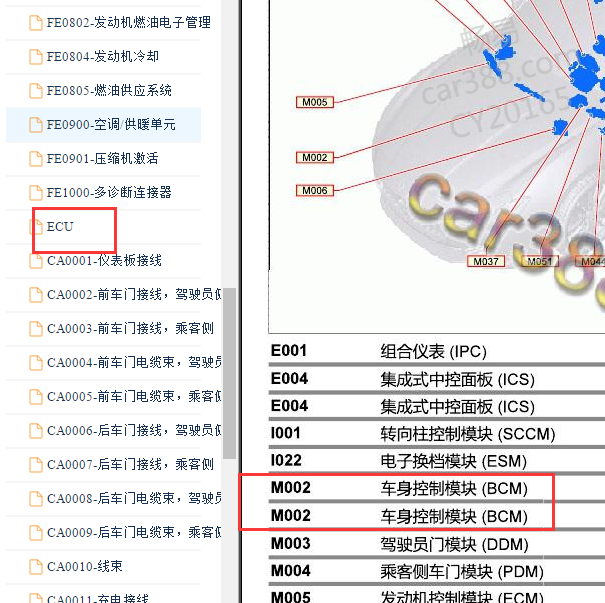Click file icon beside CA0009
Screen dimensions: 605x603
(36, 532)
